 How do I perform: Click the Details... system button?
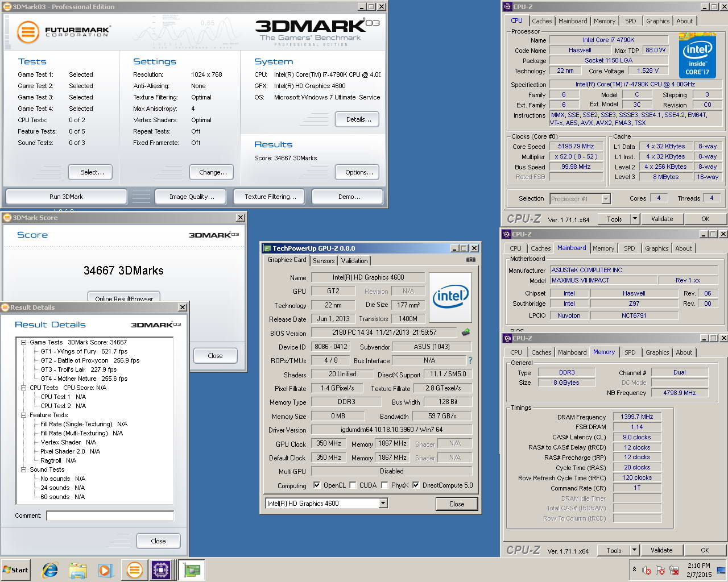pyautogui.click(x=358, y=119)
